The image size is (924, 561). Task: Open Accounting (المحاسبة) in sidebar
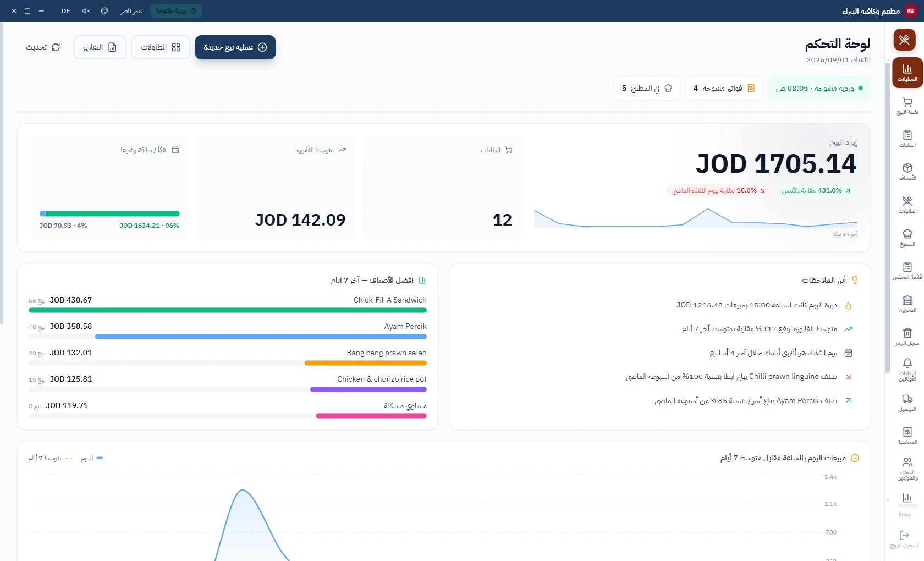(x=907, y=436)
